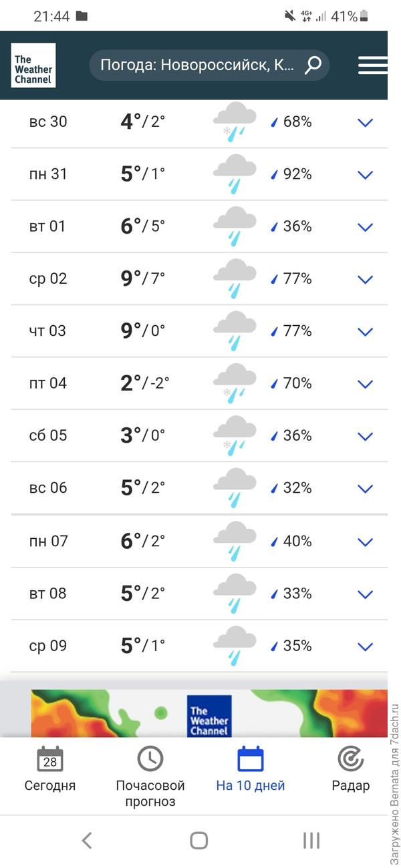
Task: Tap the calendar icon for Сегодня
Action: pyautogui.click(x=50, y=759)
